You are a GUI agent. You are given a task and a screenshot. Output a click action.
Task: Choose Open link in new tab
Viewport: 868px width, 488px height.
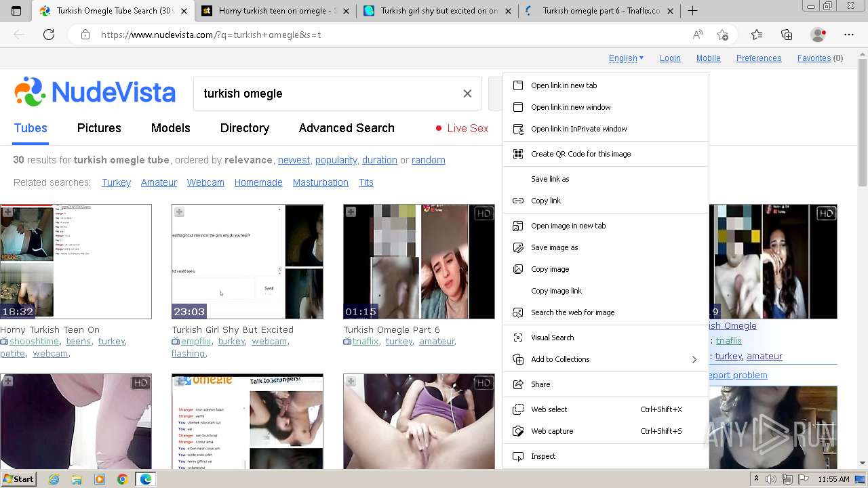pos(606,85)
